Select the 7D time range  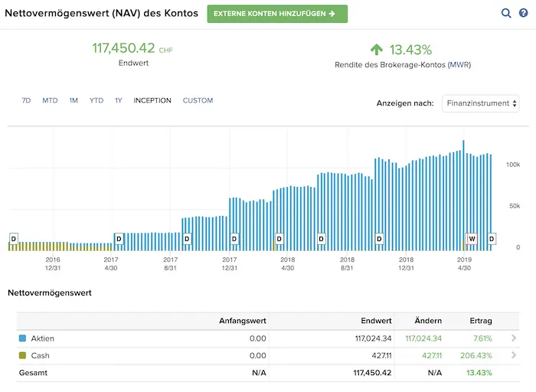click(26, 100)
